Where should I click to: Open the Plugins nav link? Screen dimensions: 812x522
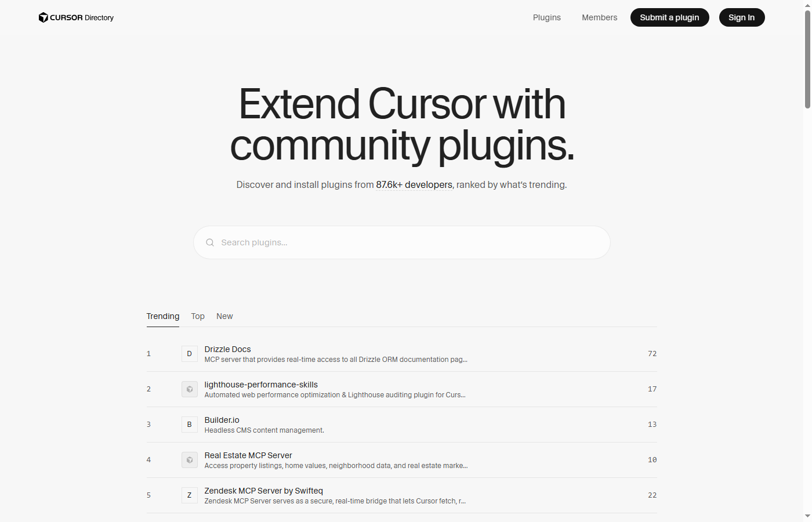pyautogui.click(x=547, y=17)
